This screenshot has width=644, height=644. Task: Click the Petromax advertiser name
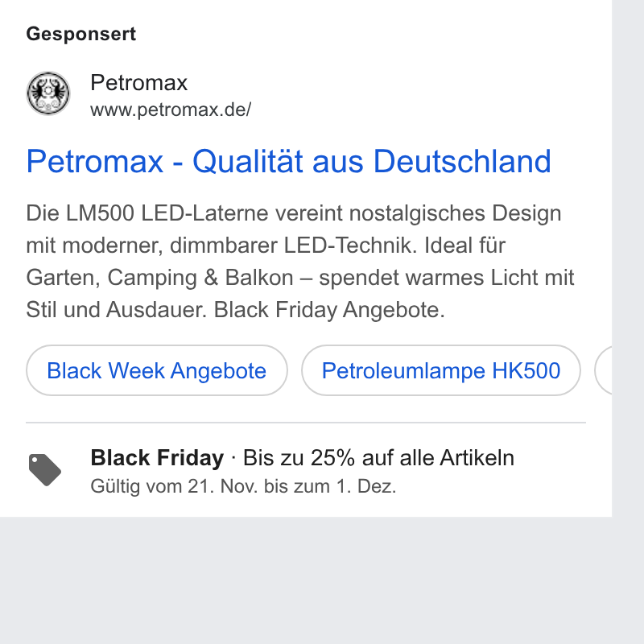(x=138, y=83)
